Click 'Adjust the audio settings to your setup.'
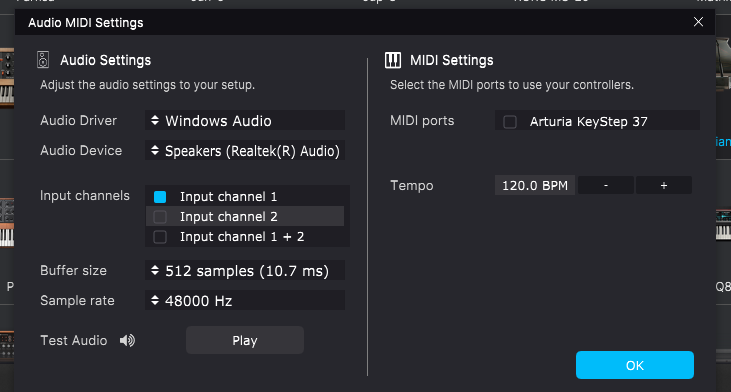731x392 pixels. click(x=147, y=85)
